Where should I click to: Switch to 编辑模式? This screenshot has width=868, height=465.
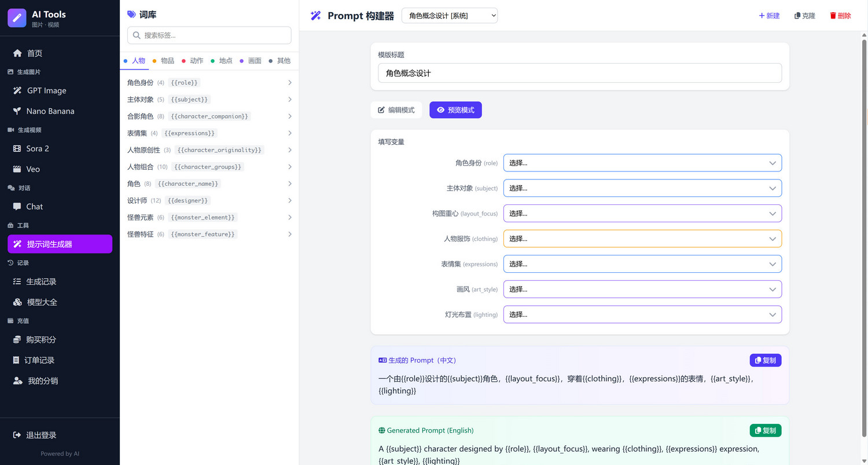[x=396, y=110]
